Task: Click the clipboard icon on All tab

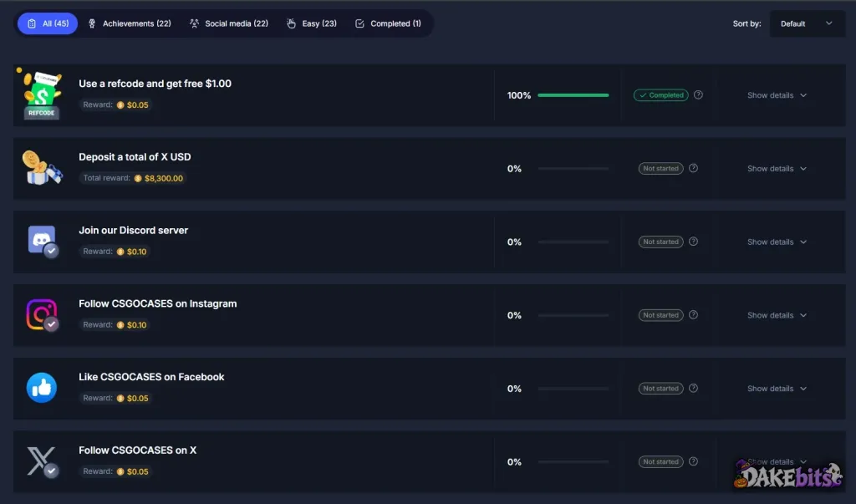Action: tap(32, 23)
